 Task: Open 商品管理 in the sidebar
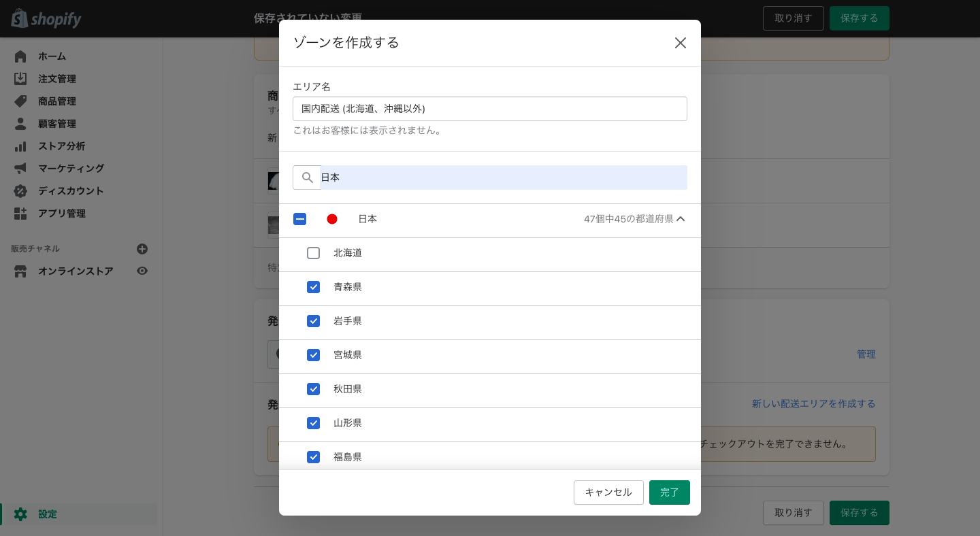click(x=57, y=101)
